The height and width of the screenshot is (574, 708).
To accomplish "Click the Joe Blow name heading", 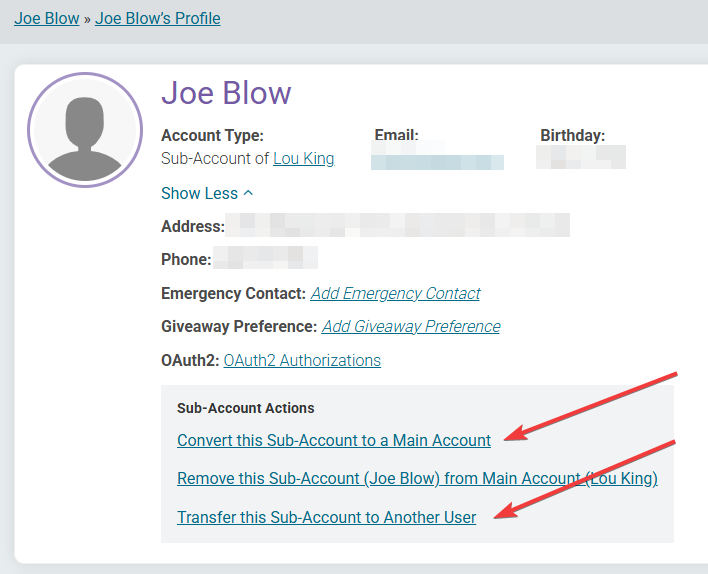I will tap(226, 93).
